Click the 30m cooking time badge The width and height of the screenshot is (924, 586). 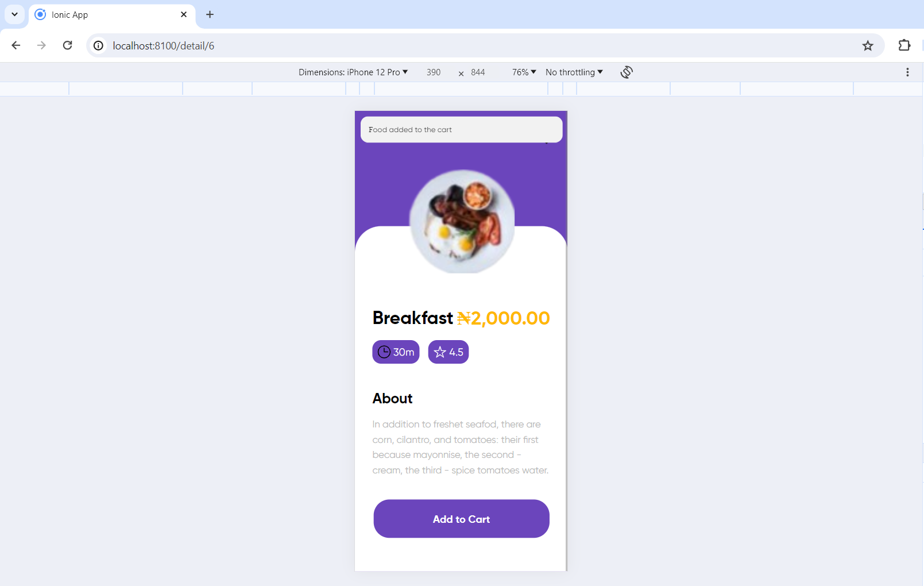pos(396,352)
